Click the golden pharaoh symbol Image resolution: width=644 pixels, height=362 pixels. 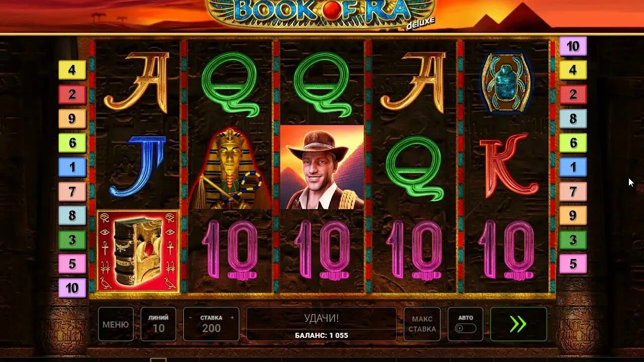[230, 168]
